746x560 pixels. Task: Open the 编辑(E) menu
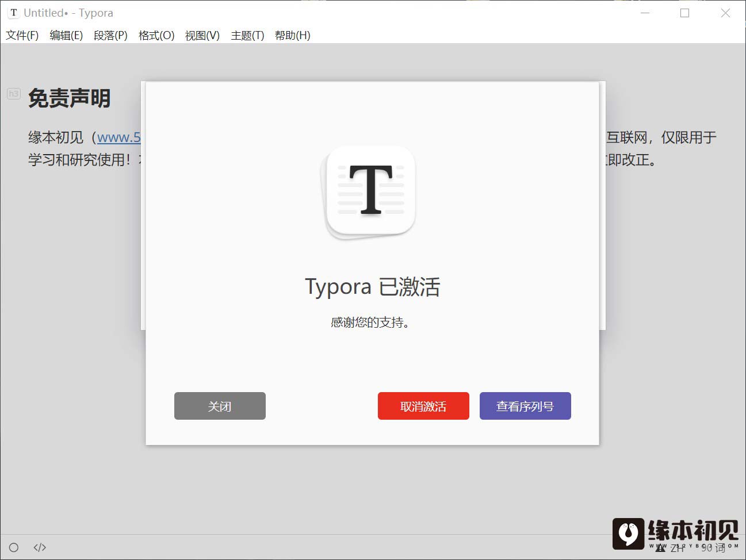[66, 35]
